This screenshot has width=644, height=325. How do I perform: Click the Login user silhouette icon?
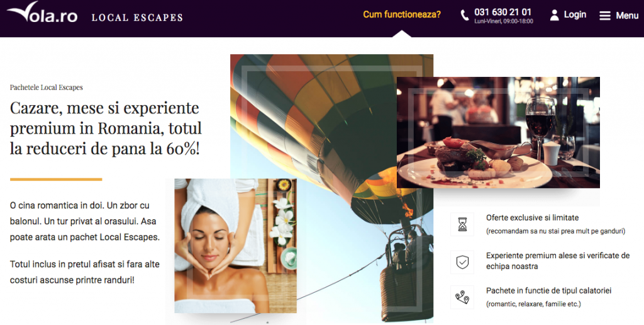555,15
